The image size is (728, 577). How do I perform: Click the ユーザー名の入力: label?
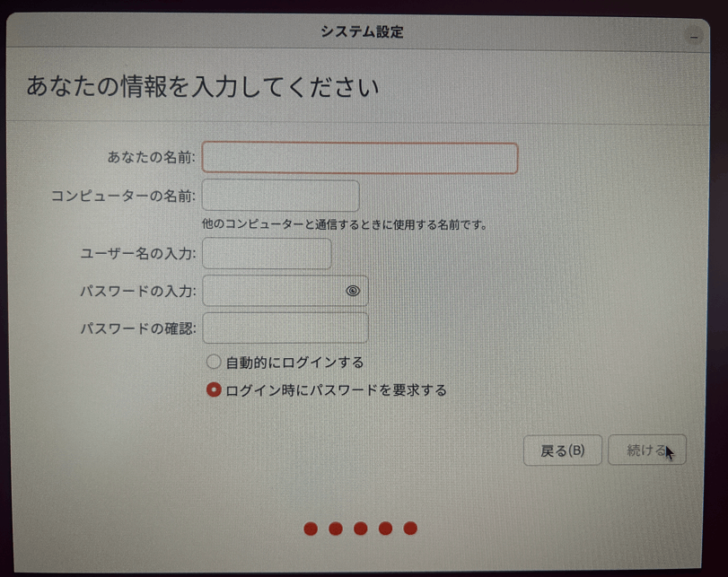138,253
